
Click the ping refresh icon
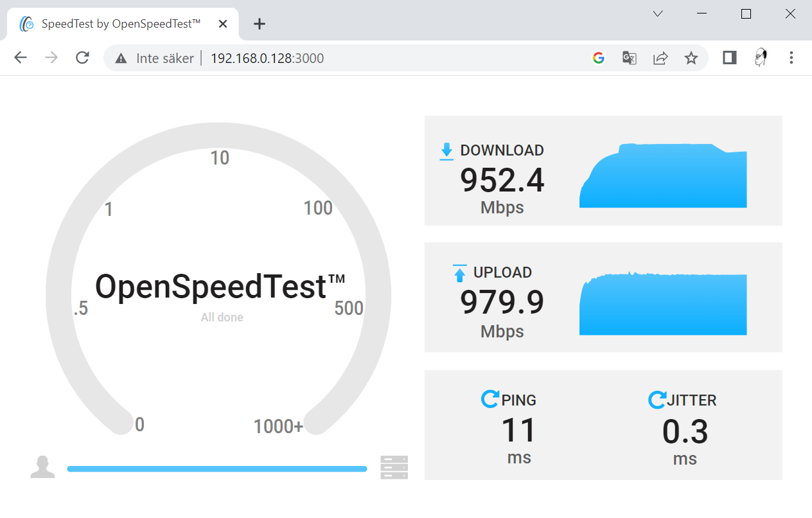[490, 399]
